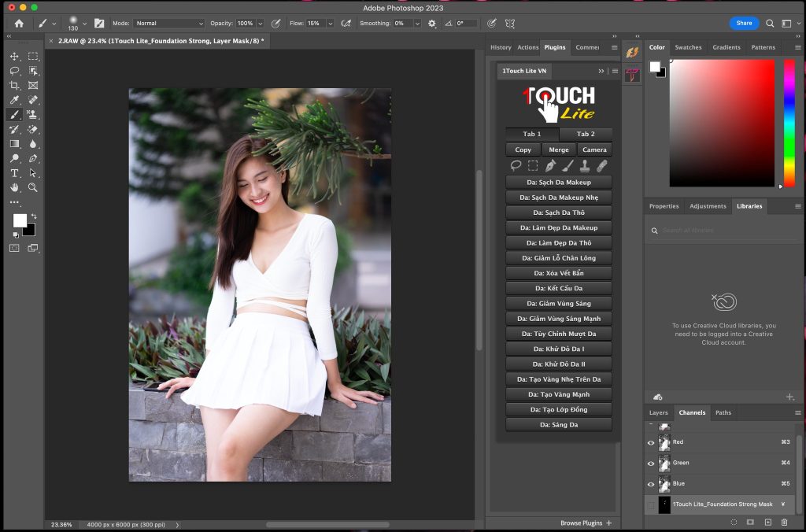Choose the Clone Stamp tool in toolbar
Image resolution: width=806 pixels, height=532 pixels.
[x=33, y=115]
